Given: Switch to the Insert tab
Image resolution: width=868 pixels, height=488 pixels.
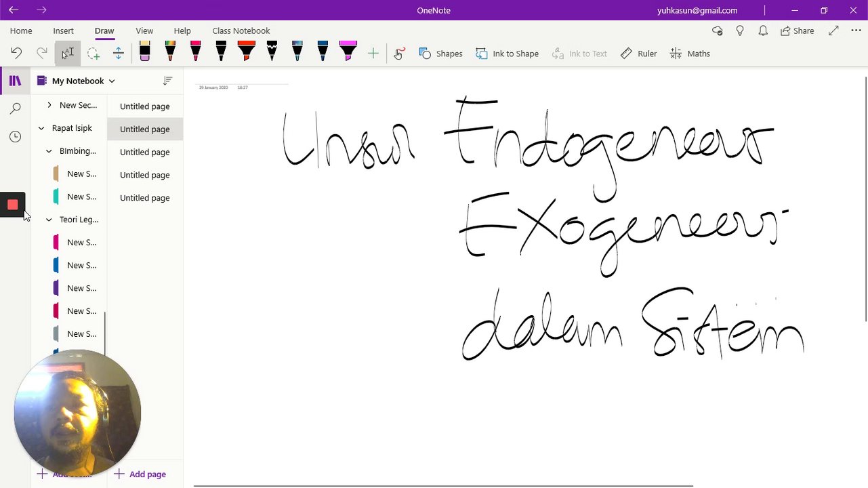Looking at the screenshot, I should click(x=64, y=30).
